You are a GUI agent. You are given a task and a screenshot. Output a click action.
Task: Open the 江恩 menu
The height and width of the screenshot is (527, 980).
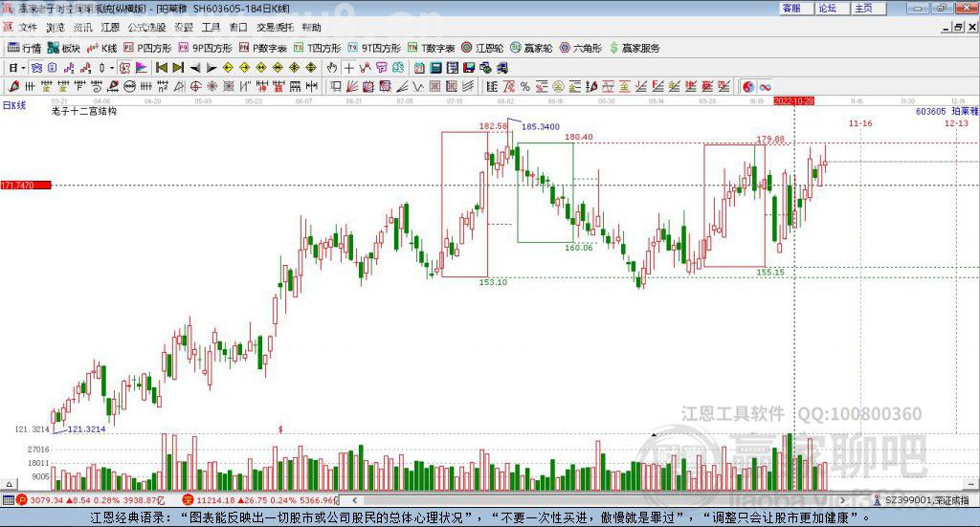[110, 28]
